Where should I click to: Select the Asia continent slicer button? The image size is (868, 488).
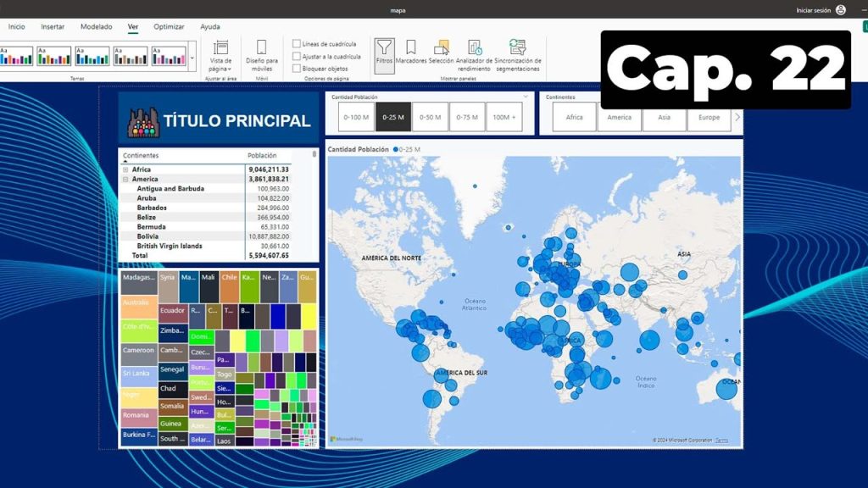click(x=664, y=117)
